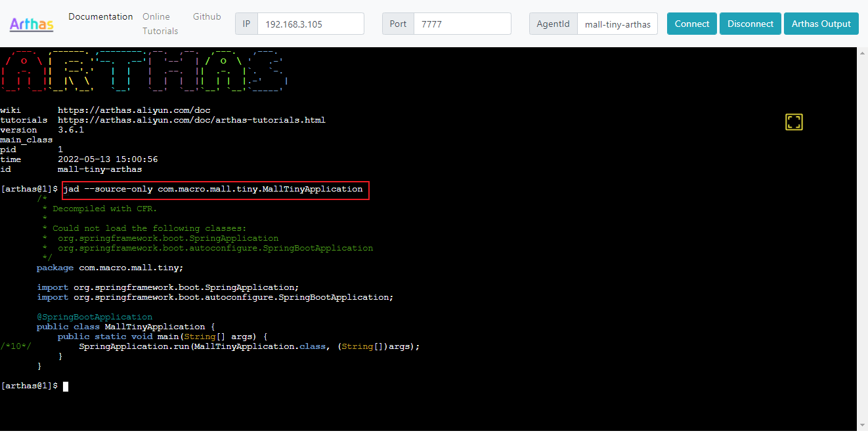Click the Disconnect button
Image resolution: width=868 pixels, height=448 pixels.
pyautogui.click(x=750, y=24)
